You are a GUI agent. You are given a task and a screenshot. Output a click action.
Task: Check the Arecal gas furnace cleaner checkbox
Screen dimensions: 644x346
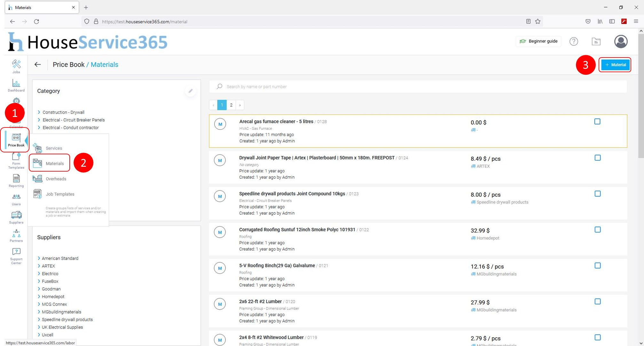(x=597, y=121)
